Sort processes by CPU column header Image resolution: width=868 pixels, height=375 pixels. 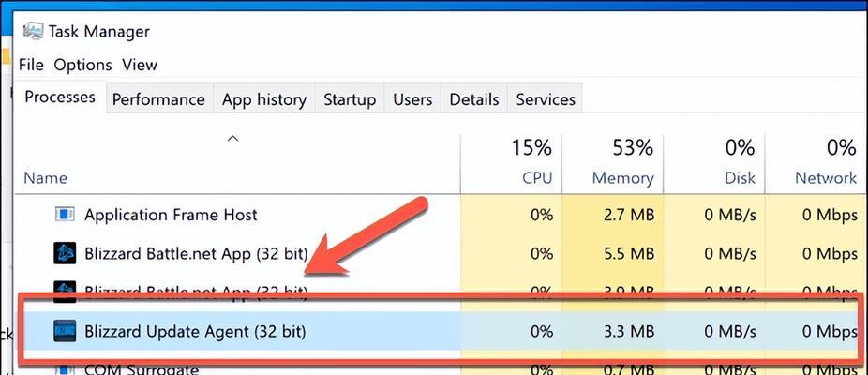point(511,163)
